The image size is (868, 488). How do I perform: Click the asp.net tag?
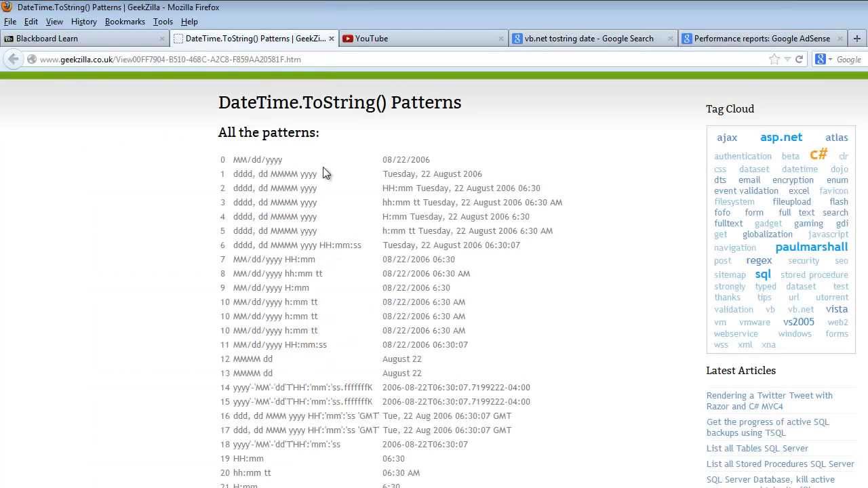781,137
